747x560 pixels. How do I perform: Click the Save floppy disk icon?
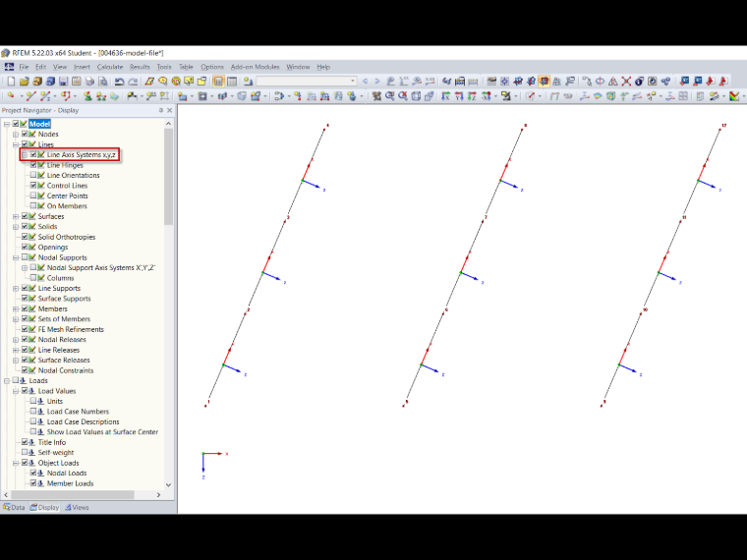click(x=63, y=82)
